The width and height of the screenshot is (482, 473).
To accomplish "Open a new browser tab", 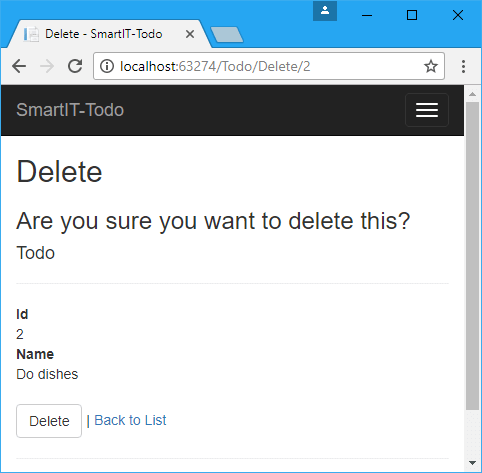I will (227, 35).
